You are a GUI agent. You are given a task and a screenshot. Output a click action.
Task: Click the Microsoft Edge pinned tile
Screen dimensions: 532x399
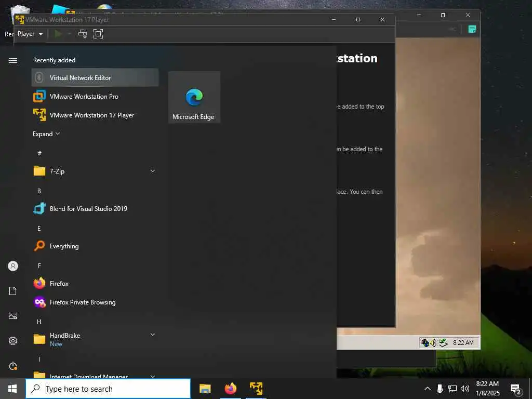pos(194,97)
